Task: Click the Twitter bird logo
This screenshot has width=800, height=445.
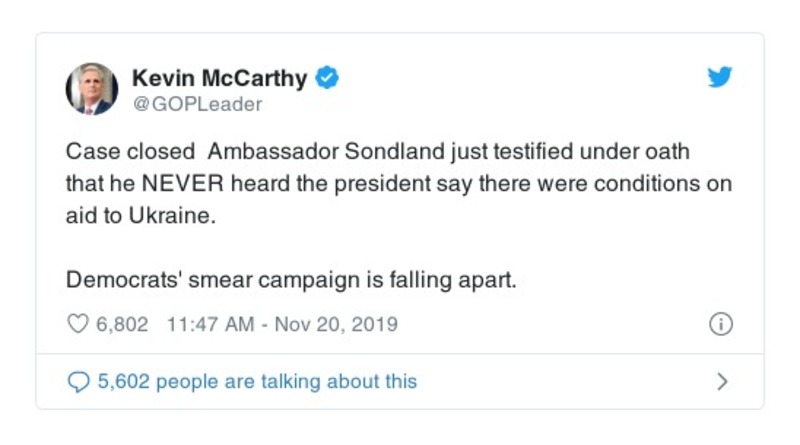Action: (x=720, y=77)
